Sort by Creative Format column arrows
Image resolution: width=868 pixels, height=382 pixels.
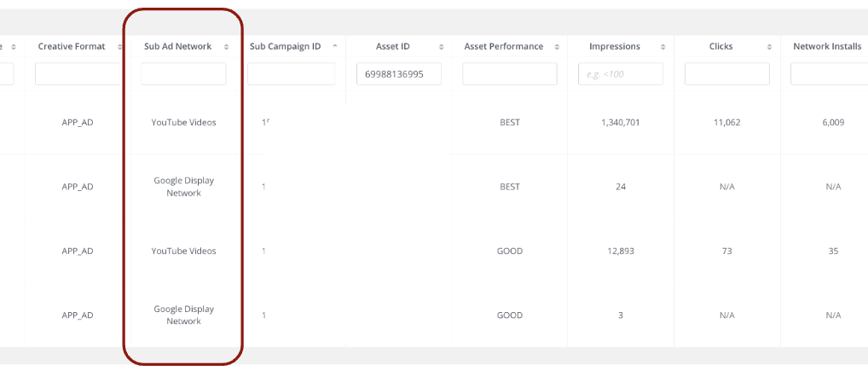(119, 47)
